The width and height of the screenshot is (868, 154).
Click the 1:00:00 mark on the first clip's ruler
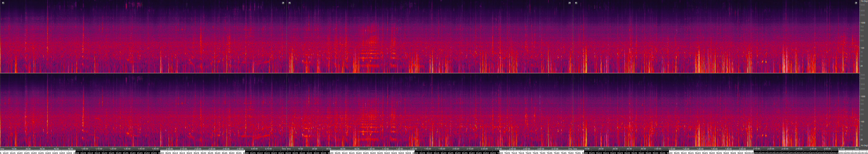tap(85, 149)
